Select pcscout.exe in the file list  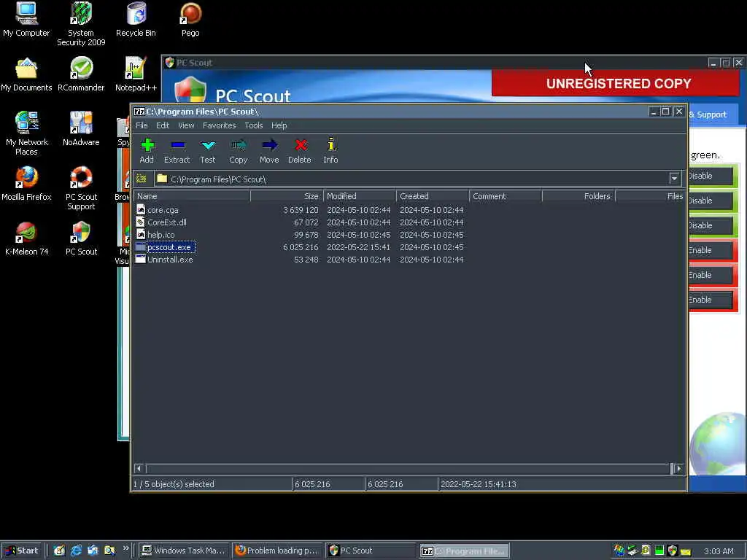(x=169, y=247)
